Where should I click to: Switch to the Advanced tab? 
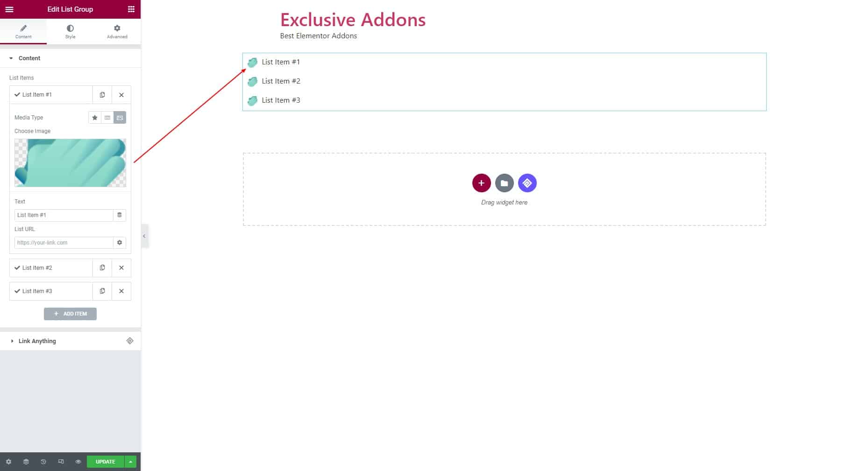[117, 32]
